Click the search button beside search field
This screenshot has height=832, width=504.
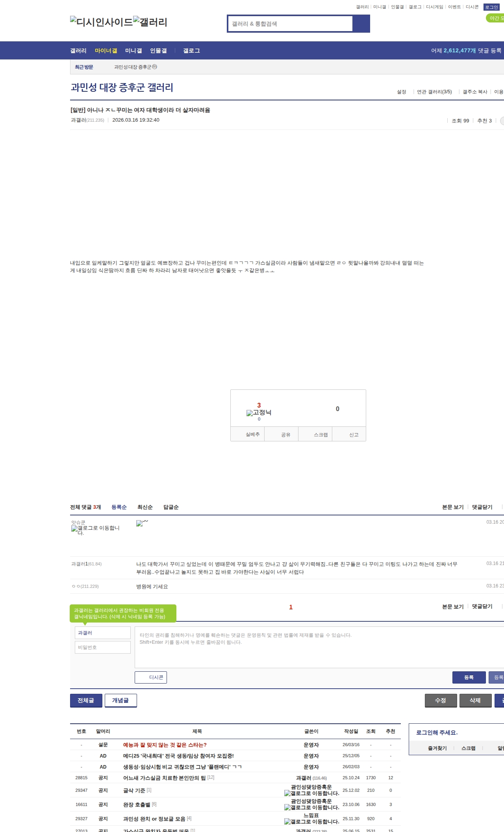(x=361, y=24)
